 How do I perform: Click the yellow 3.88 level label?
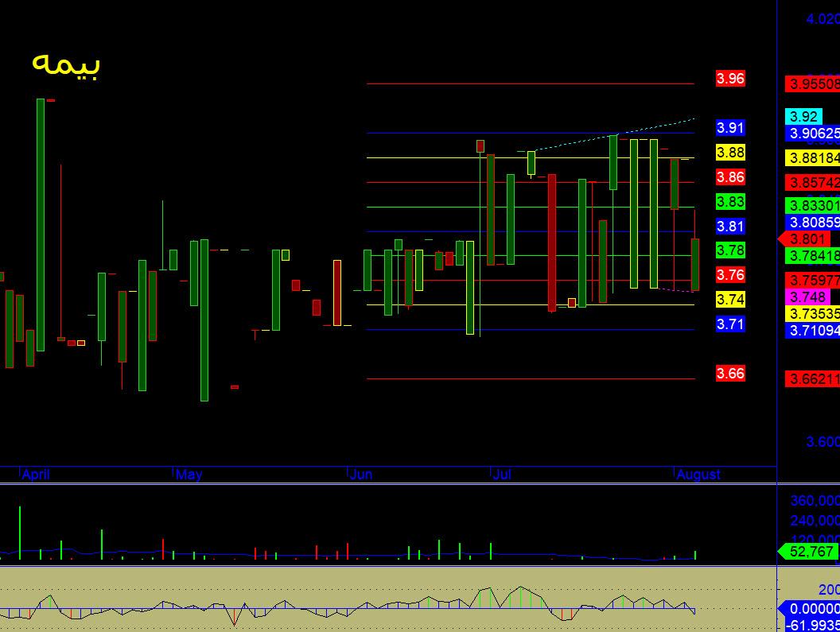[x=730, y=153]
